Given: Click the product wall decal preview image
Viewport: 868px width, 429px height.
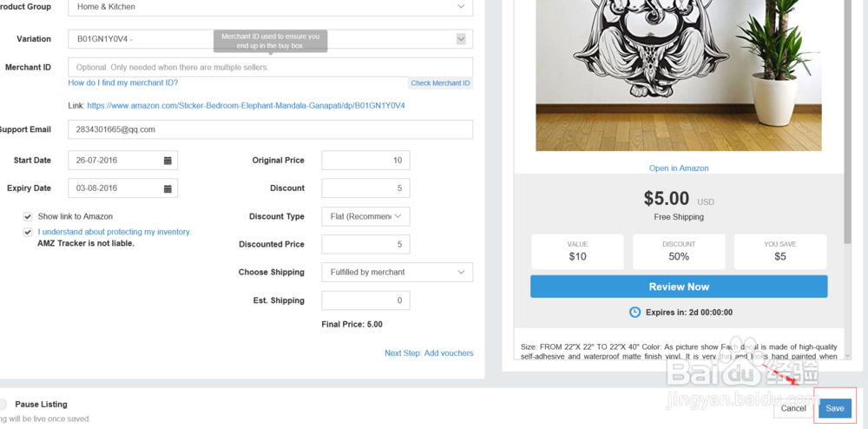Looking at the screenshot, I should coord(679,76).
